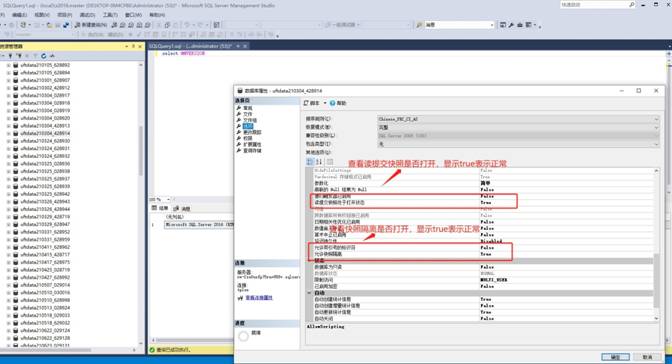Refresh the Object Explorer tree
This screenshot has height=364, width=672.
point(44,56)
